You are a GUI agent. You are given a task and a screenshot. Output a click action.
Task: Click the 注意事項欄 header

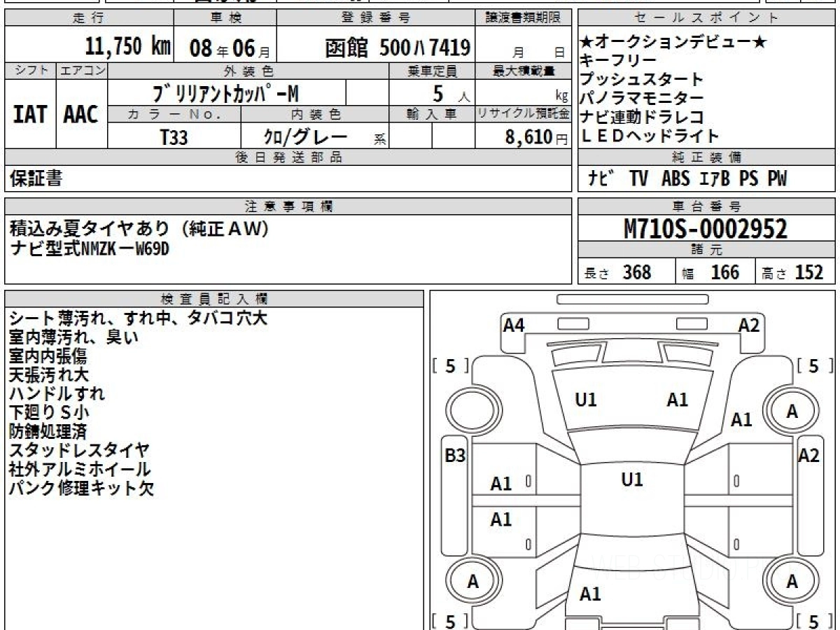[288, 206]
